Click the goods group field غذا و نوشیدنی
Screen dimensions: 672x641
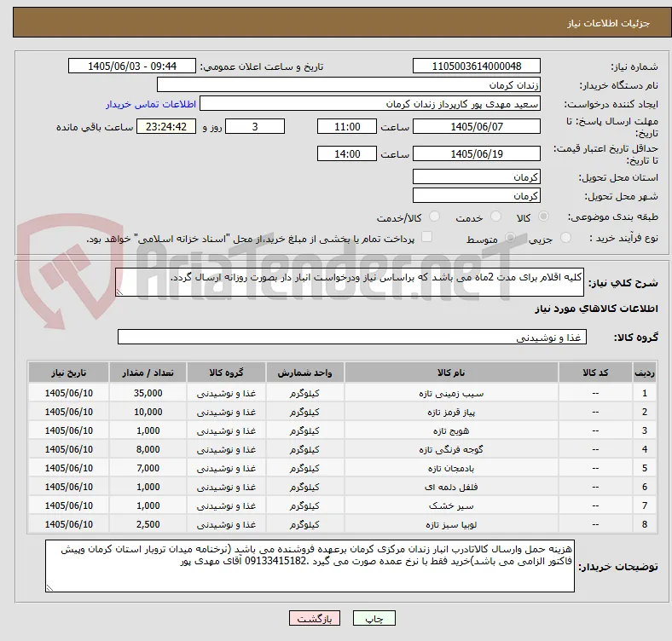coord(352,338)
